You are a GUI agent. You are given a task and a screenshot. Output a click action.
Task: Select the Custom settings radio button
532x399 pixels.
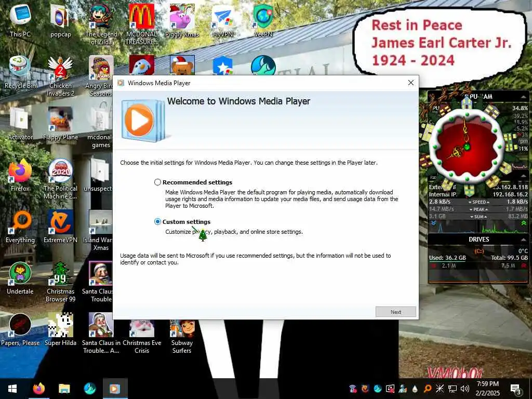pyautogui.click(x=157, y=221)
